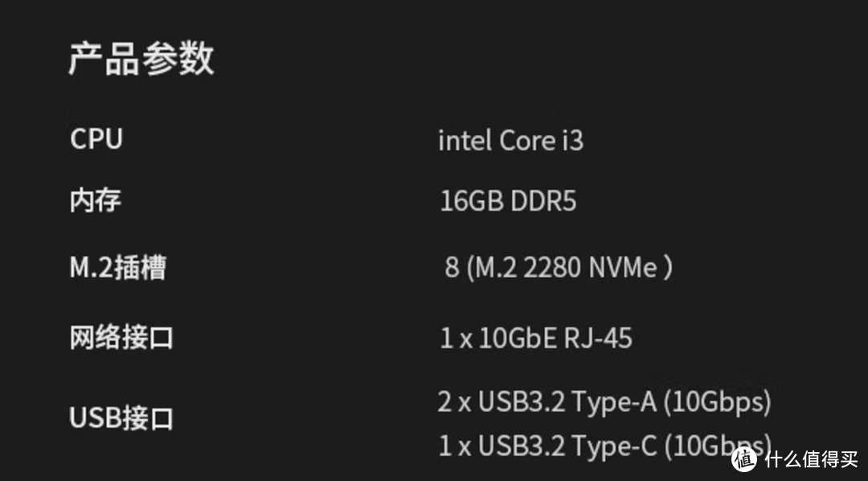Click the DDR5 memory type text

click(543, 201)
